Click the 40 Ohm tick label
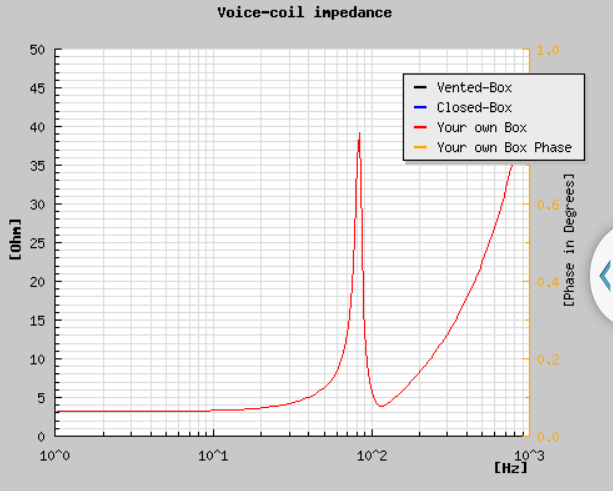 37,127
